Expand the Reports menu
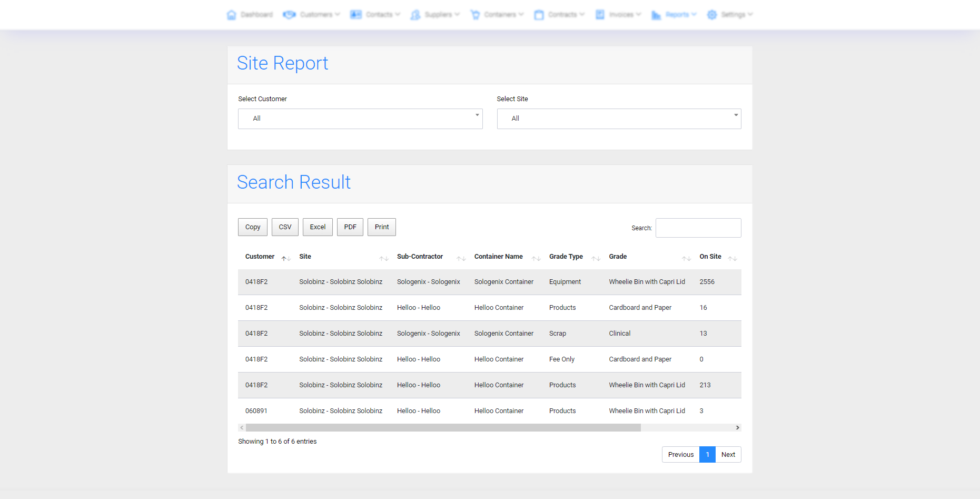The image size is (980, 499). pos(677,15)
